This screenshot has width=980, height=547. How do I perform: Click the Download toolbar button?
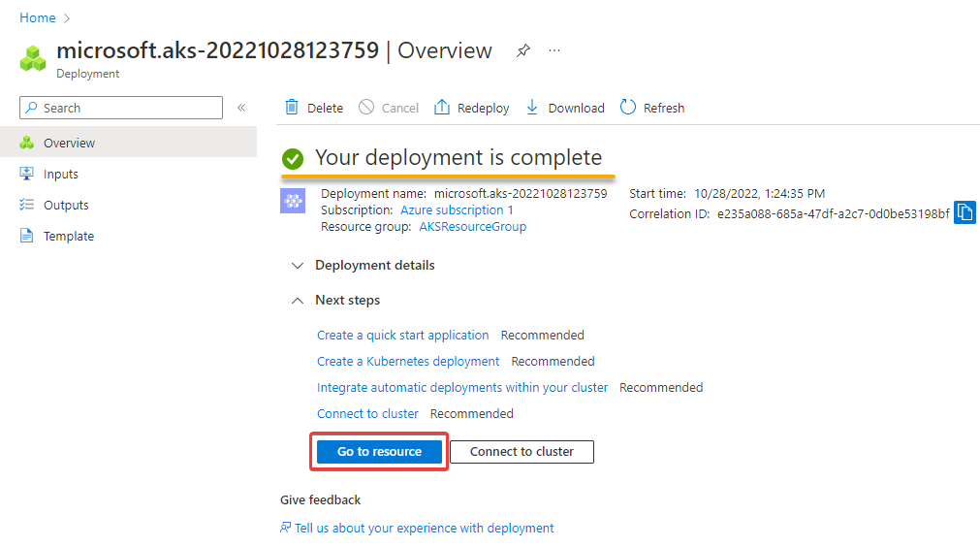pos(565,108)
